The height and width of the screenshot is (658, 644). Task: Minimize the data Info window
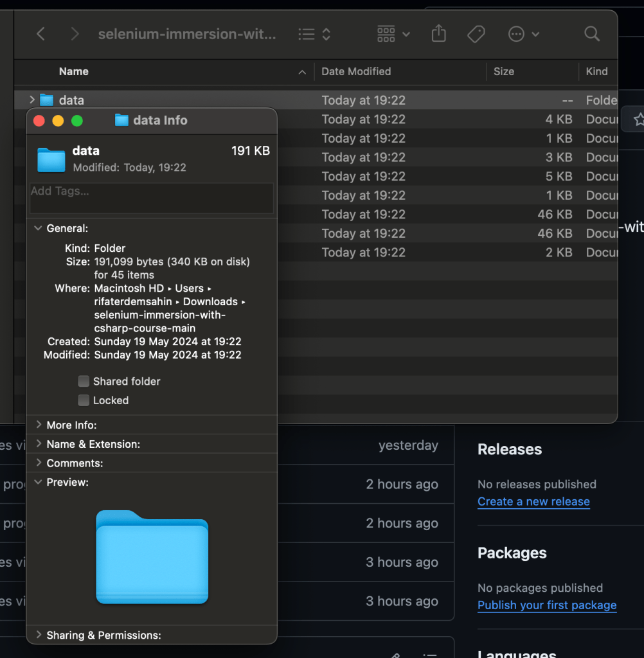coord(58,121)
